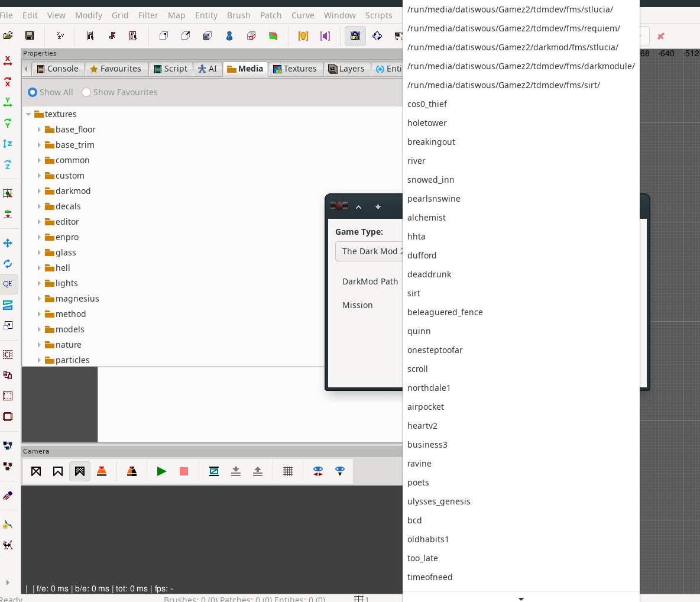Click the red Stop button in camera toolbar

(184, 471)
